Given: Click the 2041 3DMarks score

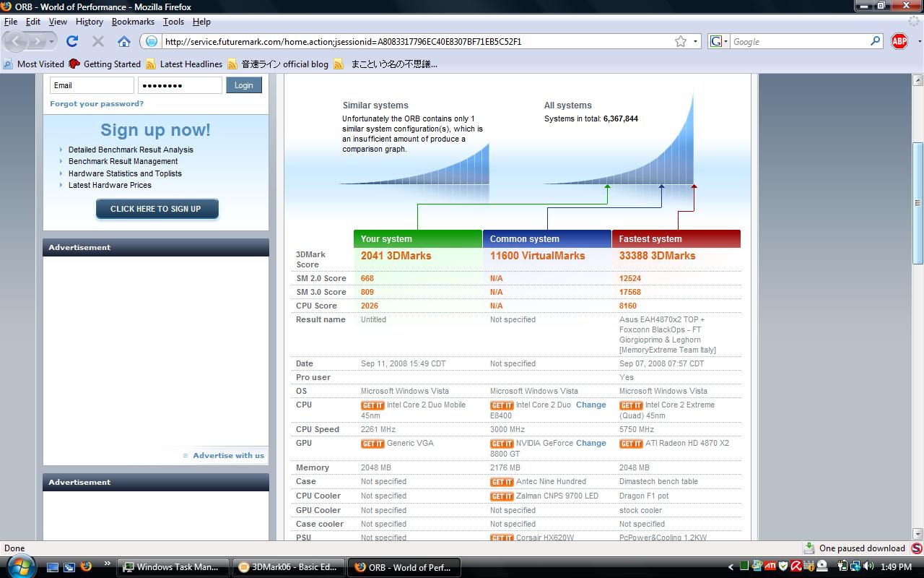Looking at the screenshot, I should point(396,256).
